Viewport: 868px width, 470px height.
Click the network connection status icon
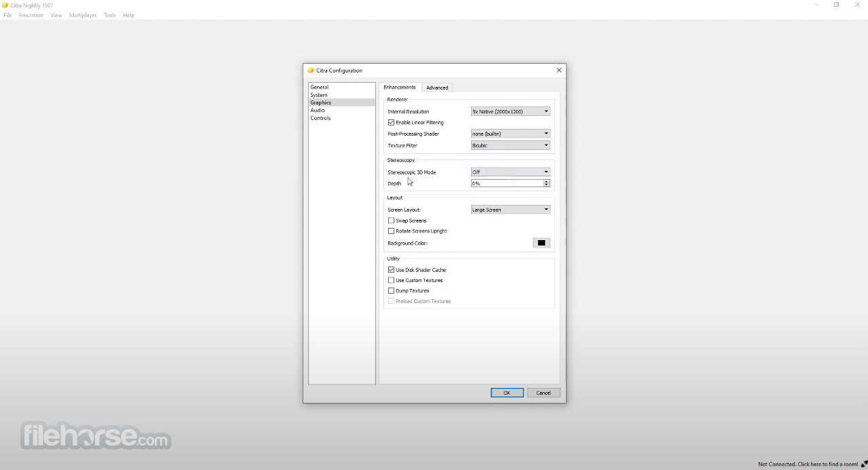(864, 465)
